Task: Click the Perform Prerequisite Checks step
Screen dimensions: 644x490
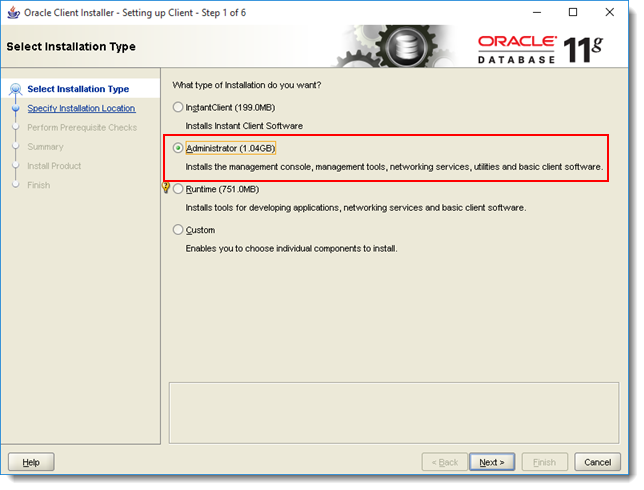Action: (x=82, y=128)
